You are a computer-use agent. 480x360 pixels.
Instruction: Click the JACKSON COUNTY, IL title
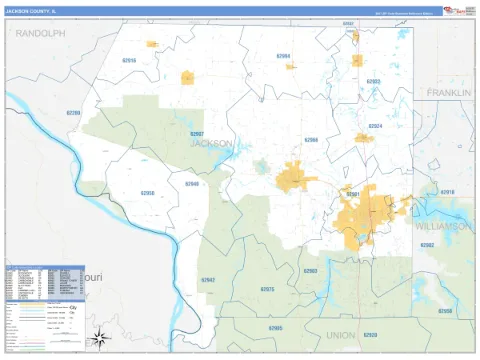pyautogui.click(x=31, y=11)
